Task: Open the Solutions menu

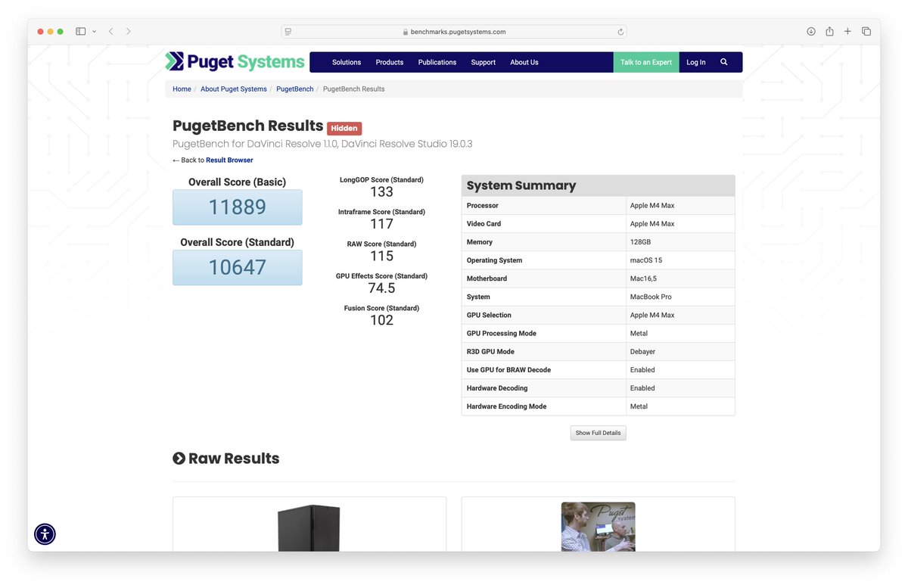Action: [x=347, y=62]
